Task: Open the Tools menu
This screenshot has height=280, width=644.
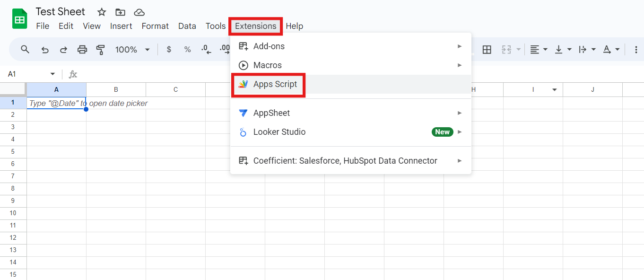Action: 216,26
